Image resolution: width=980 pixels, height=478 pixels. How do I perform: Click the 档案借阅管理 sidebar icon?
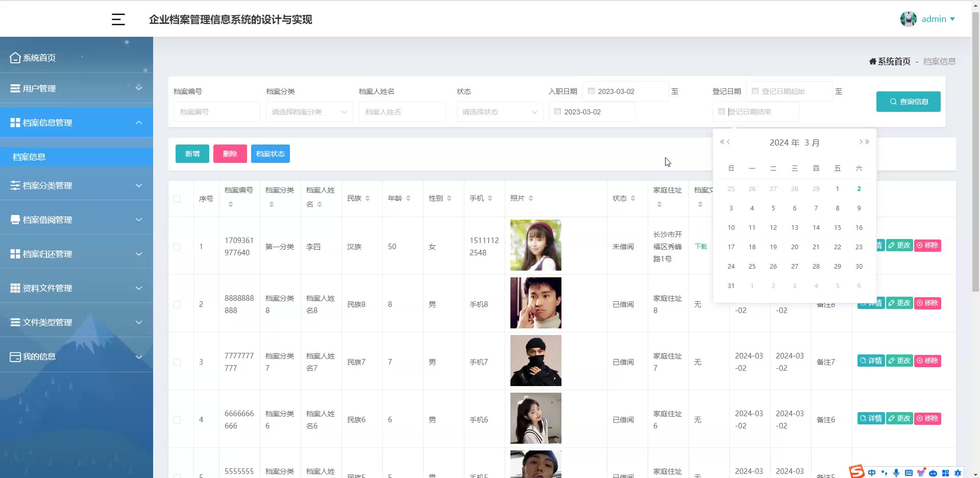15,220
